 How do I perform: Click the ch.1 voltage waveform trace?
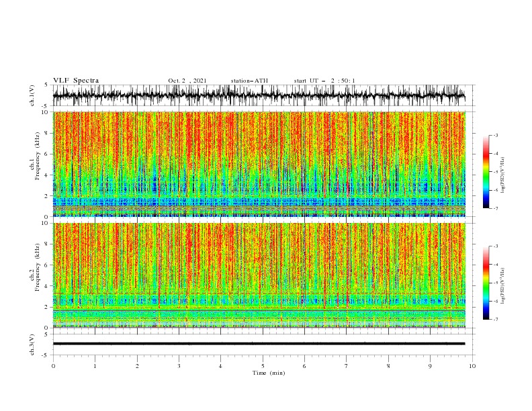click(259, 95)
